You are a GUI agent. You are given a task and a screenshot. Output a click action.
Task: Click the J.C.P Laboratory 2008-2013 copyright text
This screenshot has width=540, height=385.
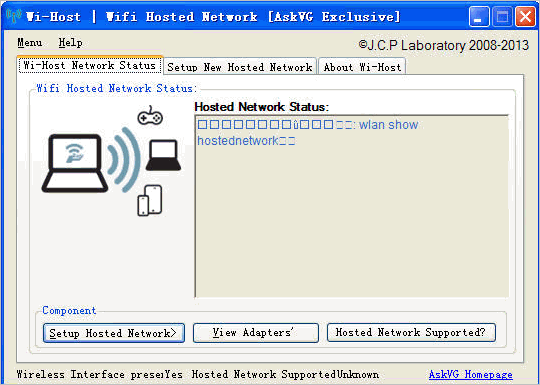(x=444, y=45)
